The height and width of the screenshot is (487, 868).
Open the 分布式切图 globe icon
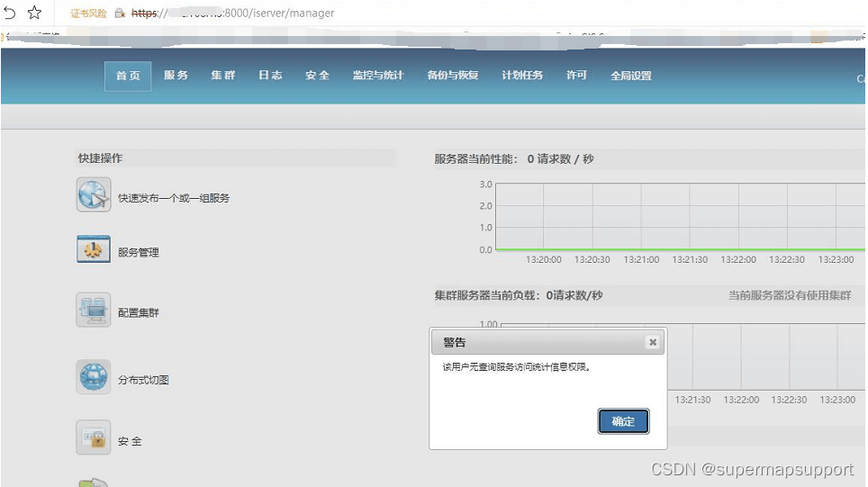click(94, 377)
